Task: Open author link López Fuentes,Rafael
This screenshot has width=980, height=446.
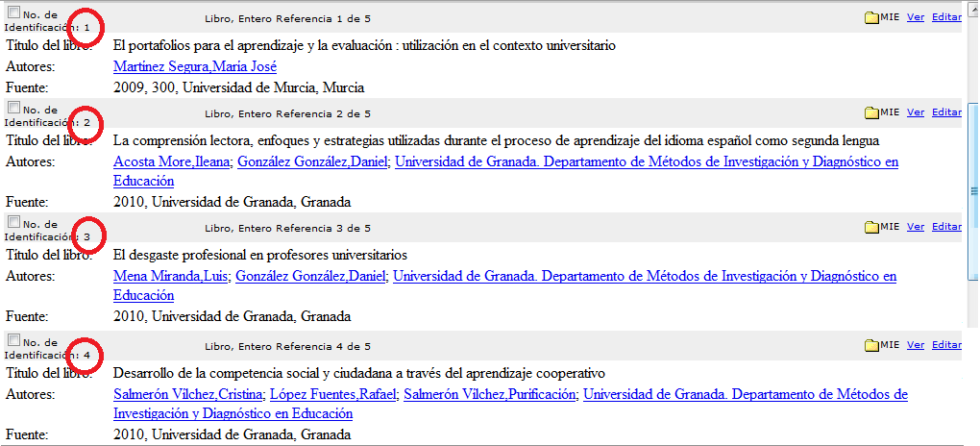Action: click(334, 394)
